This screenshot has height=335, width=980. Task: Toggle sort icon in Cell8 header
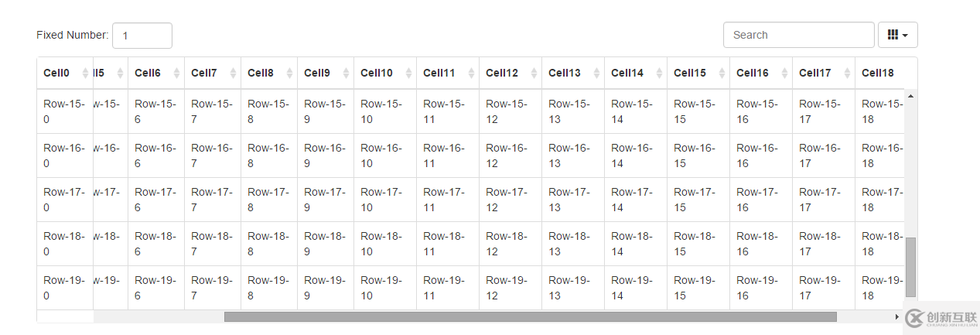pos(289,73)
